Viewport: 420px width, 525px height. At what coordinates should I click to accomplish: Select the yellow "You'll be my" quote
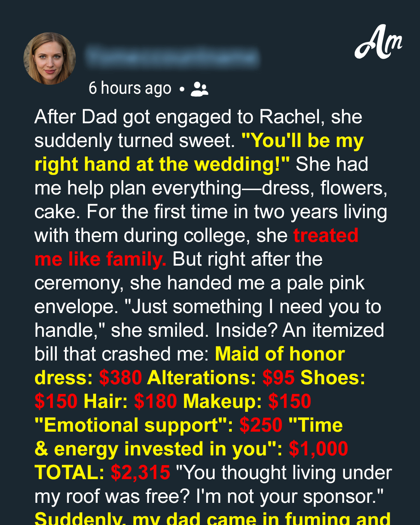click(303, 140)
